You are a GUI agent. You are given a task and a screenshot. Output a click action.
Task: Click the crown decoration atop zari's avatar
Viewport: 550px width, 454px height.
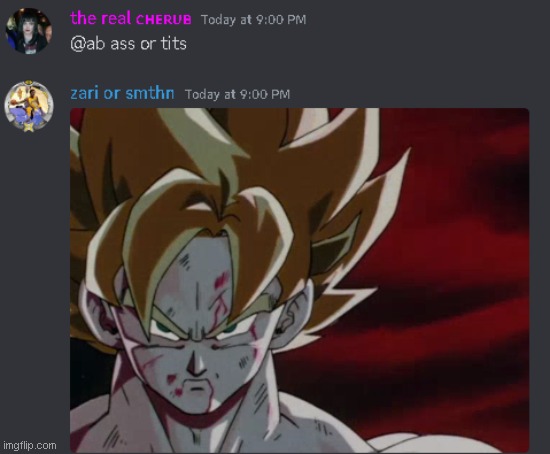[x=29, y=84]
